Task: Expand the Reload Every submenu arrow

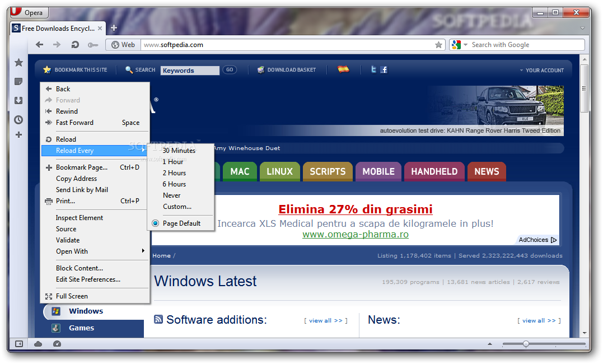Action: pyautogui.click(x=143, y=150)
